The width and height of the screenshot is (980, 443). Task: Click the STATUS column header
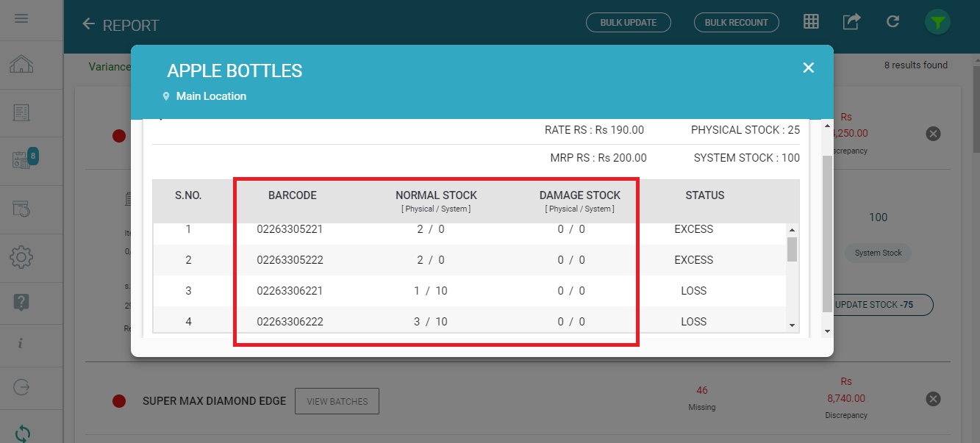(x=705, y=195)
